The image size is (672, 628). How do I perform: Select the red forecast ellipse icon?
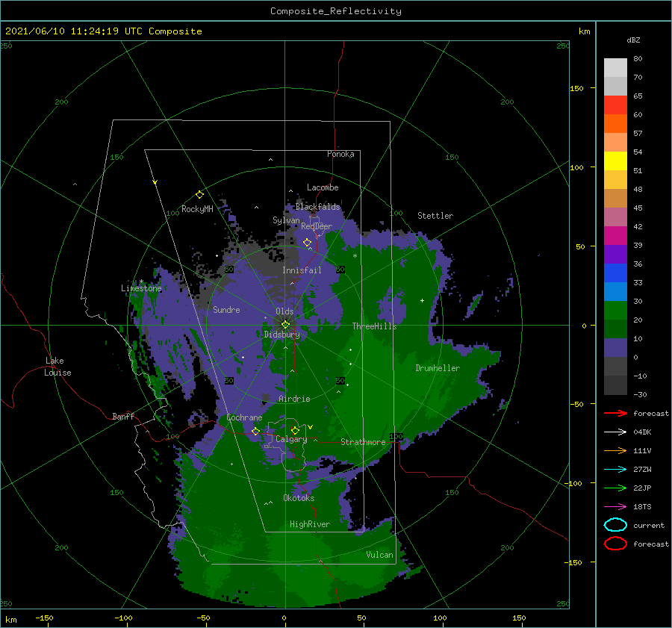pyautogui.click(x=615, y=544)
